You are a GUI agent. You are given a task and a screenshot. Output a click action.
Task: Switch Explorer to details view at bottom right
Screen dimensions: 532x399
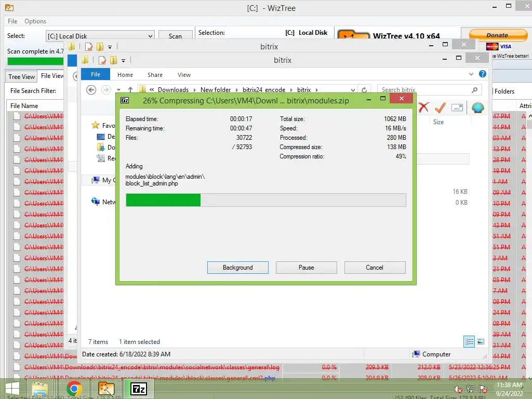(x=469, y=341)
